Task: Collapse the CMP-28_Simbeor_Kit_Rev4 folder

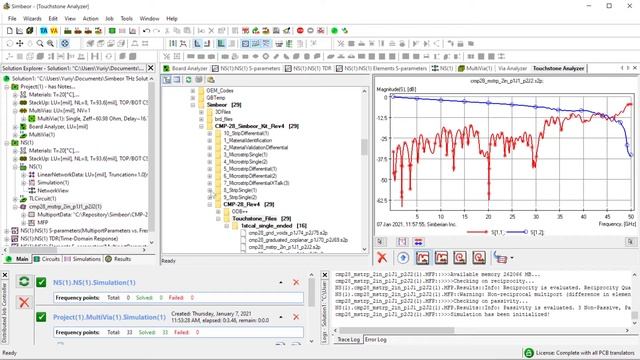Action: pos(201,126)
